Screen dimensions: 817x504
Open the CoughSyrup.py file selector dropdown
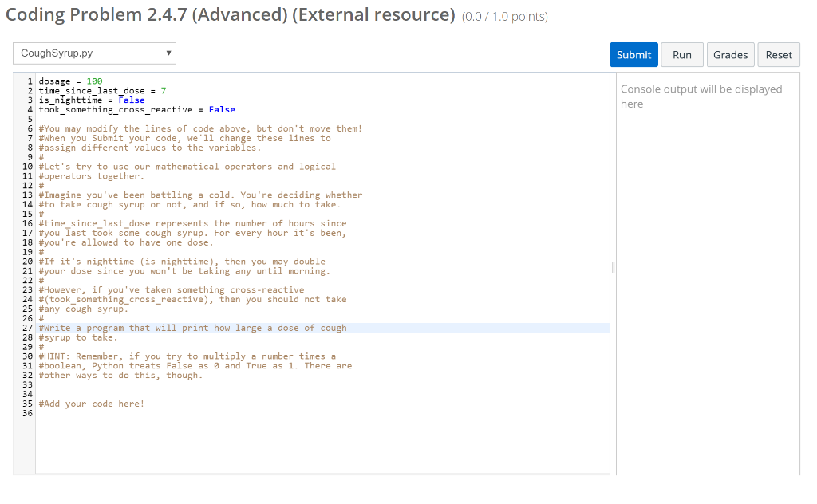[x=93, y=53]
